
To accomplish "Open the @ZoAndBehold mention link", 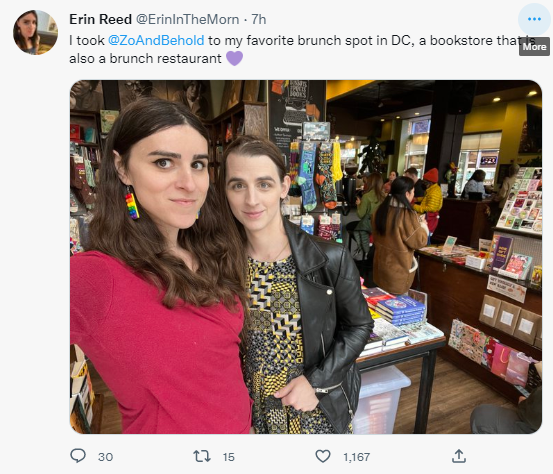I will click(156, 40).
